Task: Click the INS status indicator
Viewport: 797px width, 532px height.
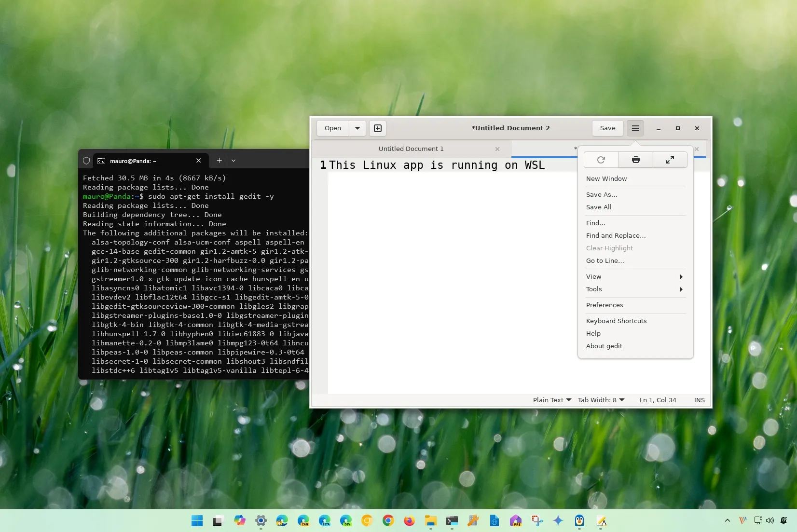Action: click(699, 400)
